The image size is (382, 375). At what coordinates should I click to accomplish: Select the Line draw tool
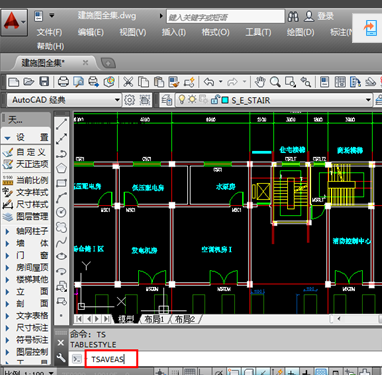(x=61, y=124)
